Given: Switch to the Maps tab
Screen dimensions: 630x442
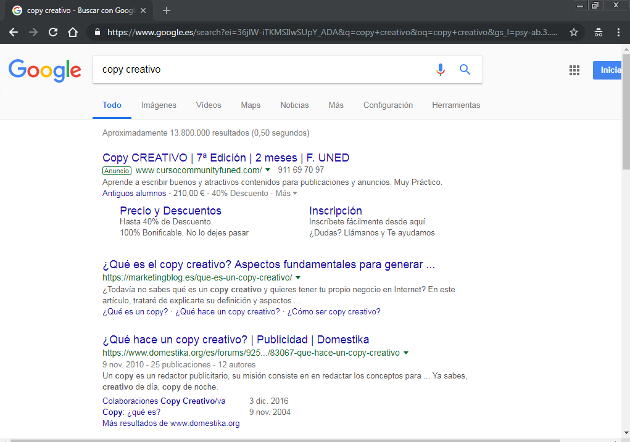Looking at the screenshot, I should [x=251, y=105].
